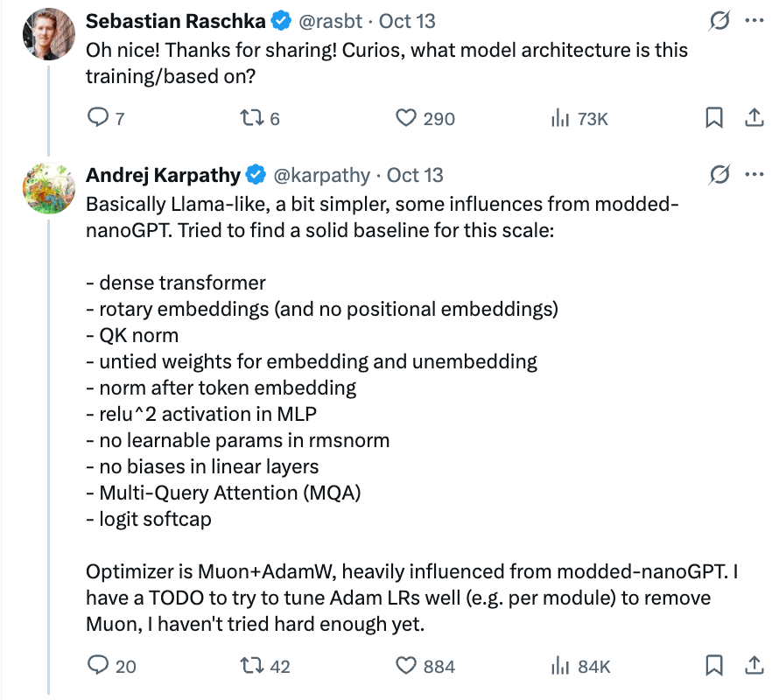Visit the @karpathy handle link
This screenshot has height=700, width=779.
(x=321, y=175)
